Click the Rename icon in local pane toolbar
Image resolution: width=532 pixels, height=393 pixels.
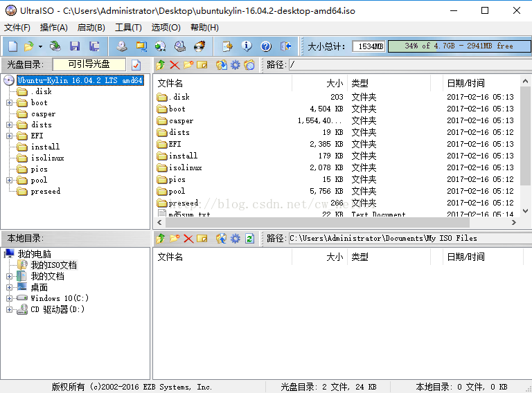tap(202, 239)
